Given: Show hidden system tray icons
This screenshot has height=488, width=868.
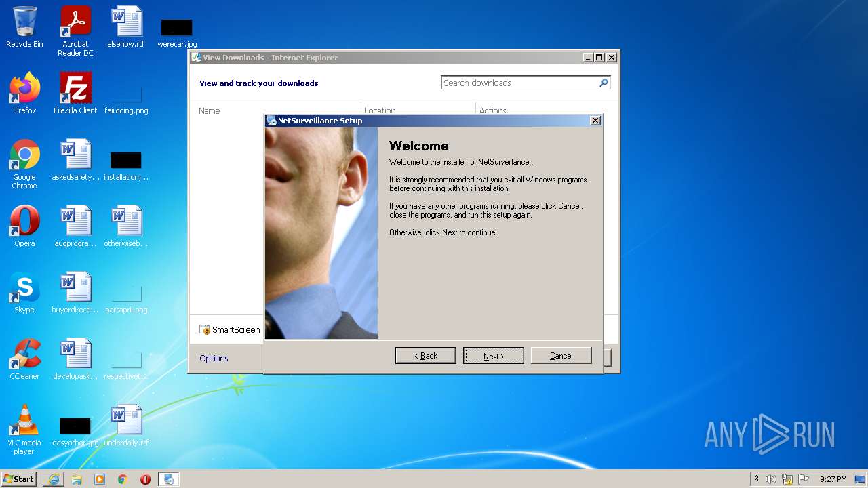Looking at the screenshot, I should click(756, 479).
